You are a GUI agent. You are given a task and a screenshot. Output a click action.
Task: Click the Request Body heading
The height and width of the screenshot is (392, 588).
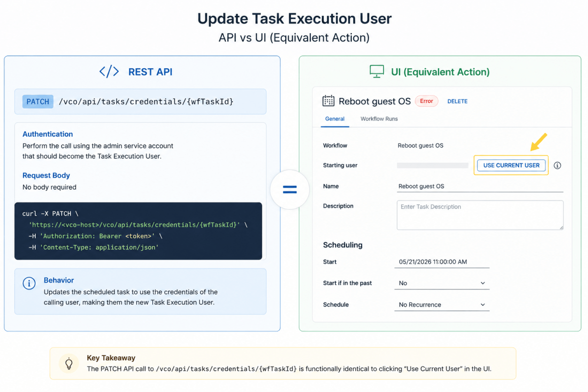point(46,175)
